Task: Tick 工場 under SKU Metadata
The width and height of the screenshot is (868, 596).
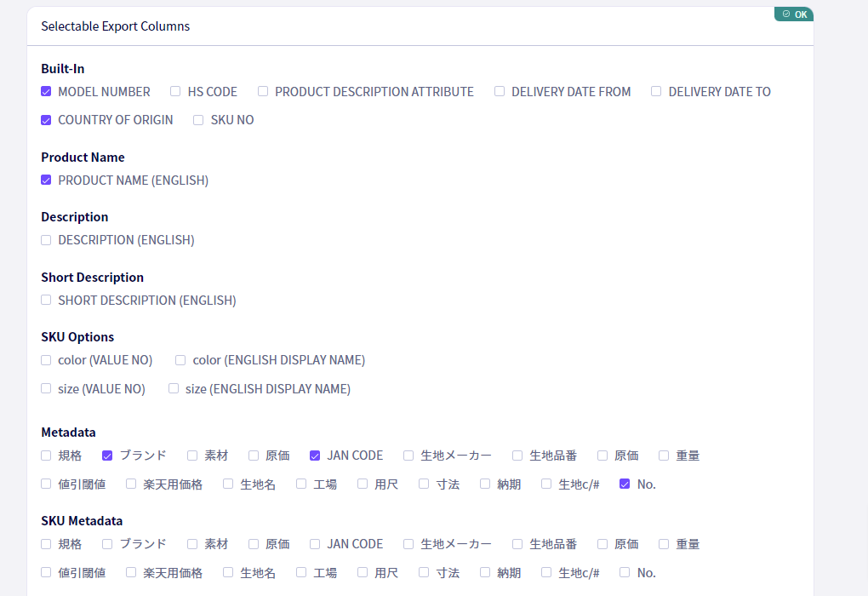Action: [x=301, y=573]
